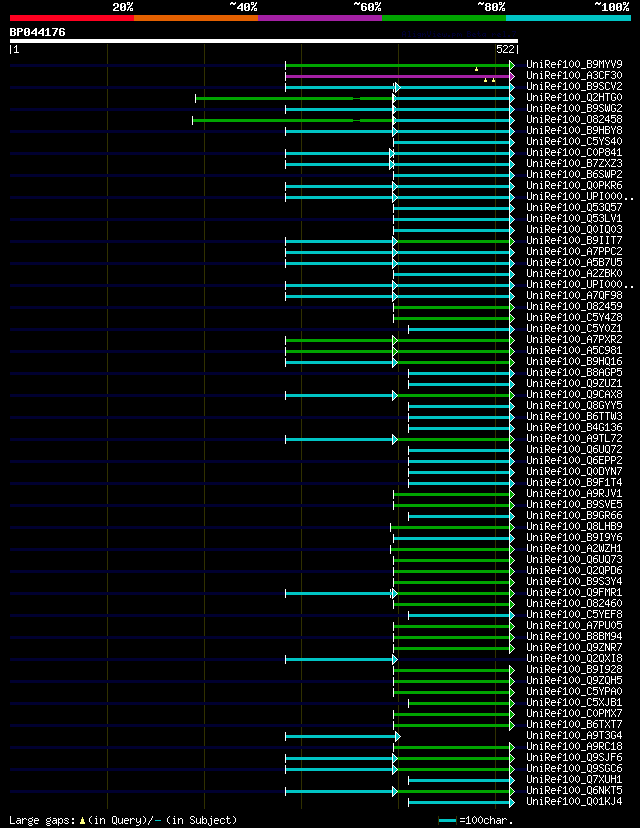The height and width of the screenshot is (828, 640).
Task: Select the UniRef100_B9IIT7 label
Action: (574, 241)
